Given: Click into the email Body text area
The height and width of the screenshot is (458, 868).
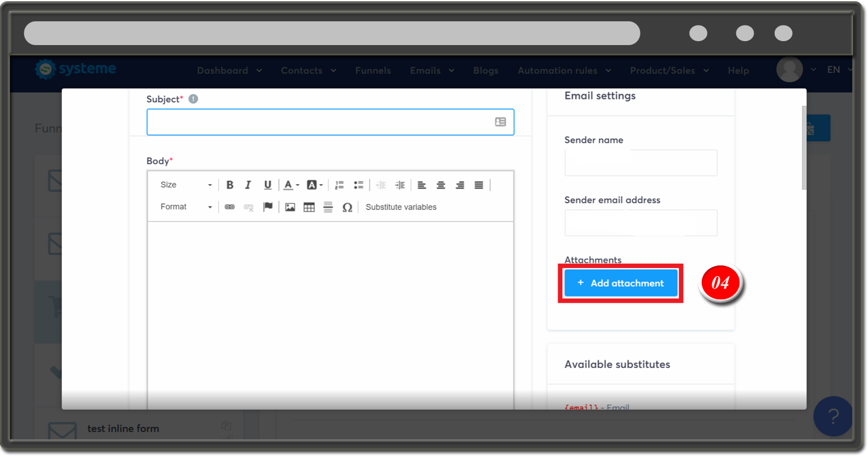Looking at the screenshot, I should point(330,314).
